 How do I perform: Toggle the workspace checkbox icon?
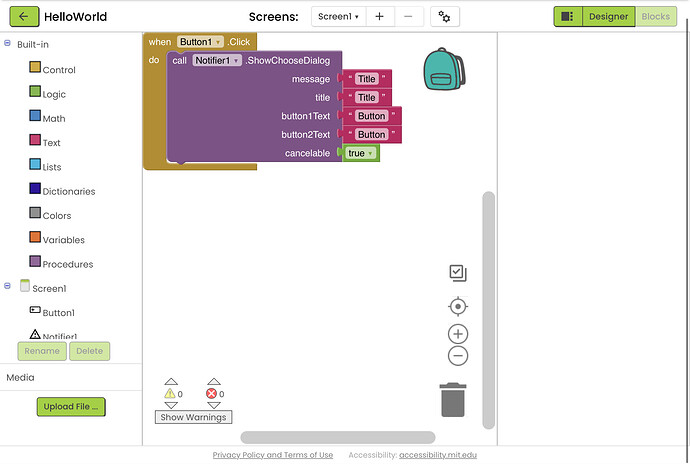click(x=458, y=273)
